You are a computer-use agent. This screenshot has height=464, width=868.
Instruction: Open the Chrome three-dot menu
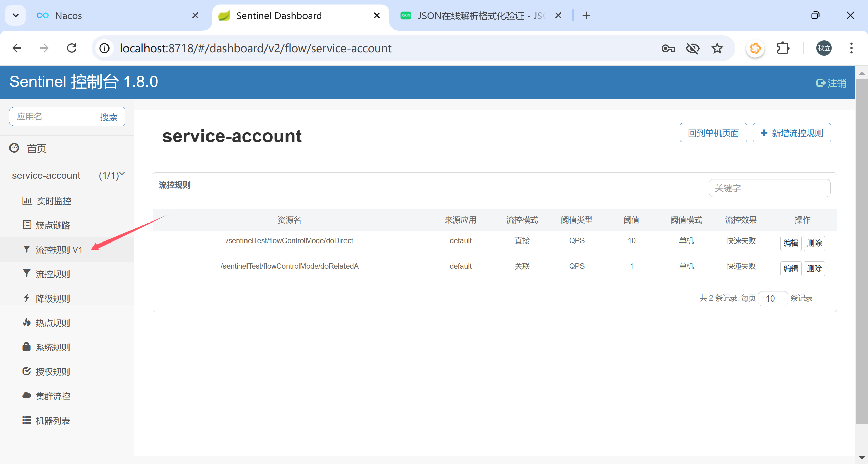pos(851,48)
